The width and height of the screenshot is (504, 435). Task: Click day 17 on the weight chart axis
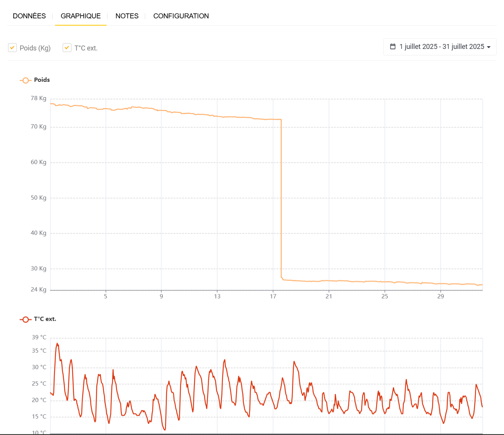[273, 296]
